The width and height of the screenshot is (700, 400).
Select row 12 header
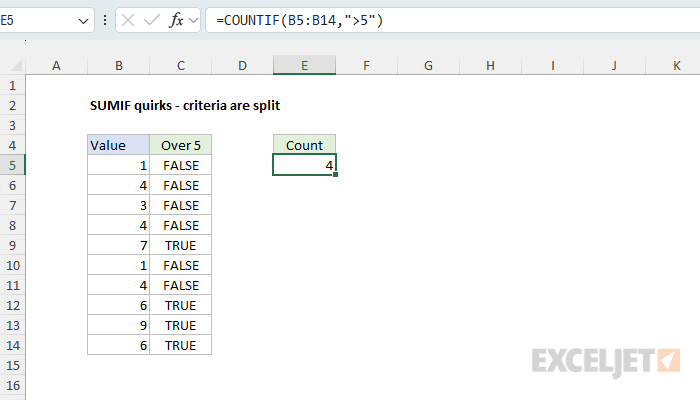[x=12, y=305]
